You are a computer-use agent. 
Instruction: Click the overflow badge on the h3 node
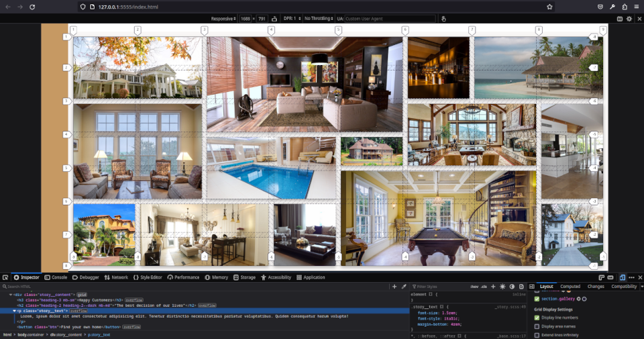(x=134, y=300)
